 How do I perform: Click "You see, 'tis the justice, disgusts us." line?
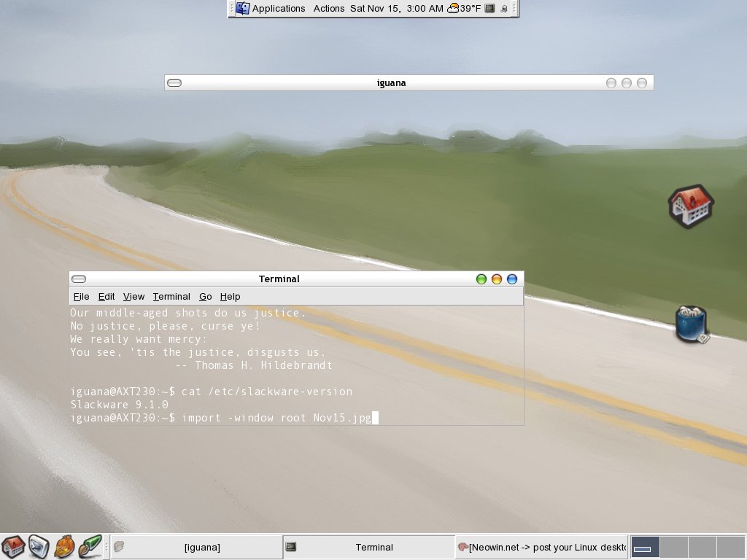click(198, 352)
